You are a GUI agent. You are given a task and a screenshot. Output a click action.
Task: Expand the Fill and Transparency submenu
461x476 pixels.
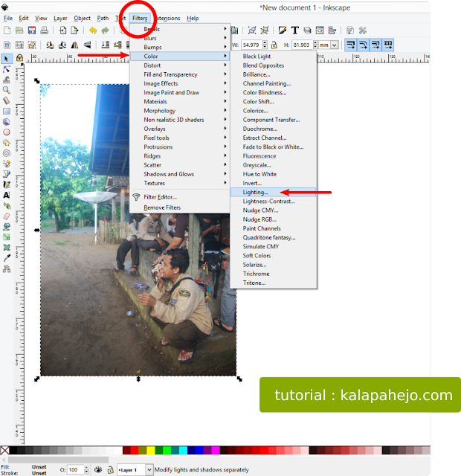tap(179, 74)
